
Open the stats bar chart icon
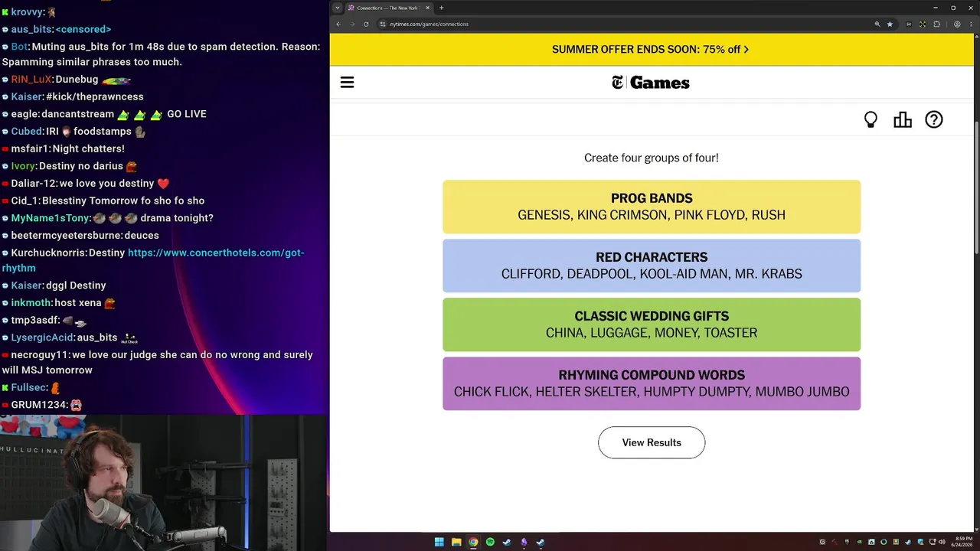[x=903, y=119]
